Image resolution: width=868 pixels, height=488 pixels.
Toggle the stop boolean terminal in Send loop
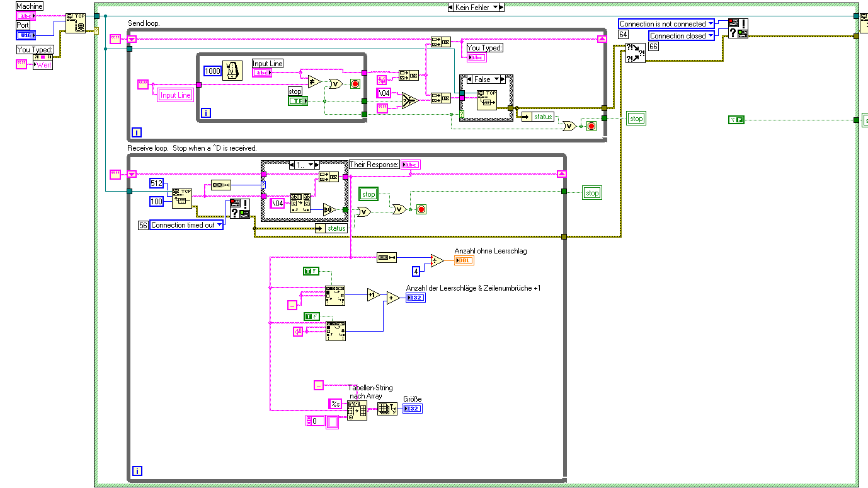pyautogui.click(x=298, y=100)
